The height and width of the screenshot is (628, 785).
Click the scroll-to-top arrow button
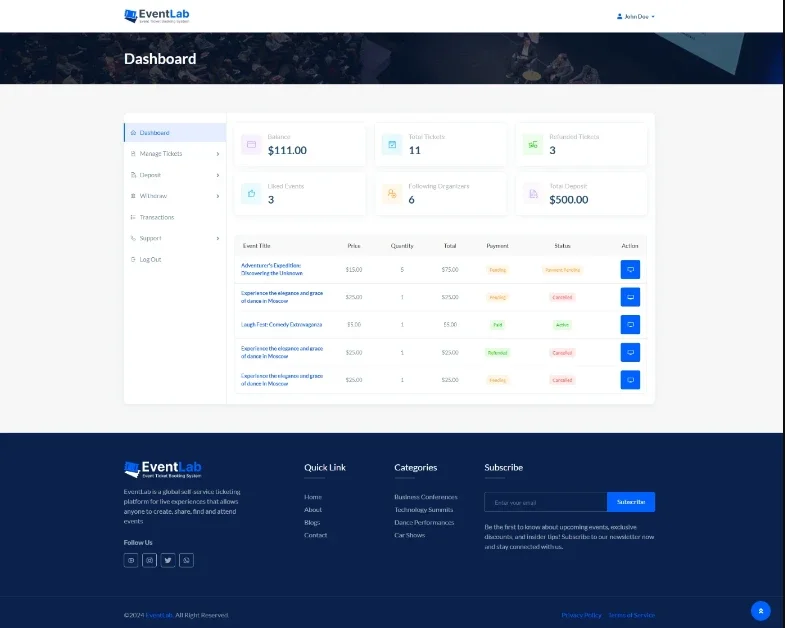(760, 611)
